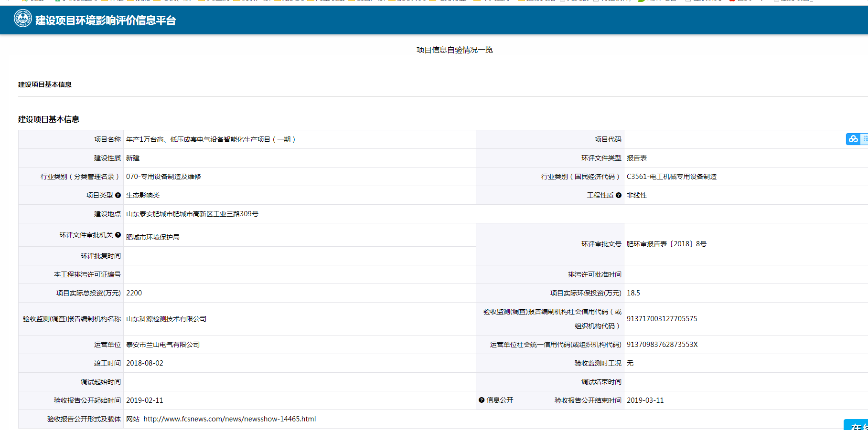This screenshot has width=868, height=430.
Task: Click the MEE emblem logo in header
Action: [22, 19]
